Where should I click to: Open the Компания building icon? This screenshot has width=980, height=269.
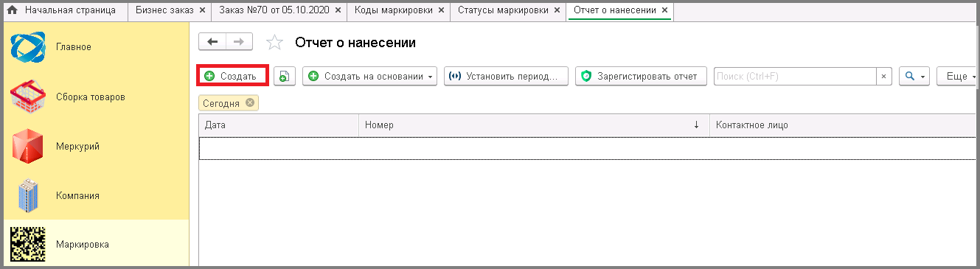pos(28,195)
